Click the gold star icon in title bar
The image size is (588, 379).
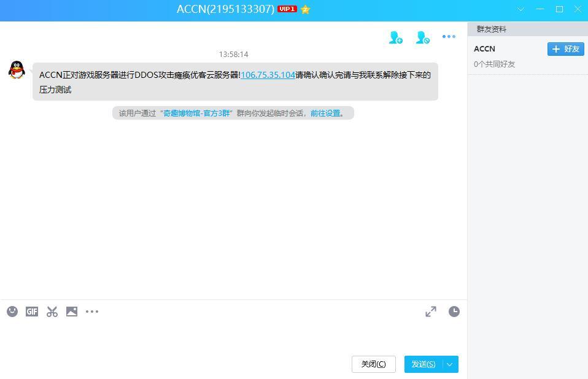305,9
